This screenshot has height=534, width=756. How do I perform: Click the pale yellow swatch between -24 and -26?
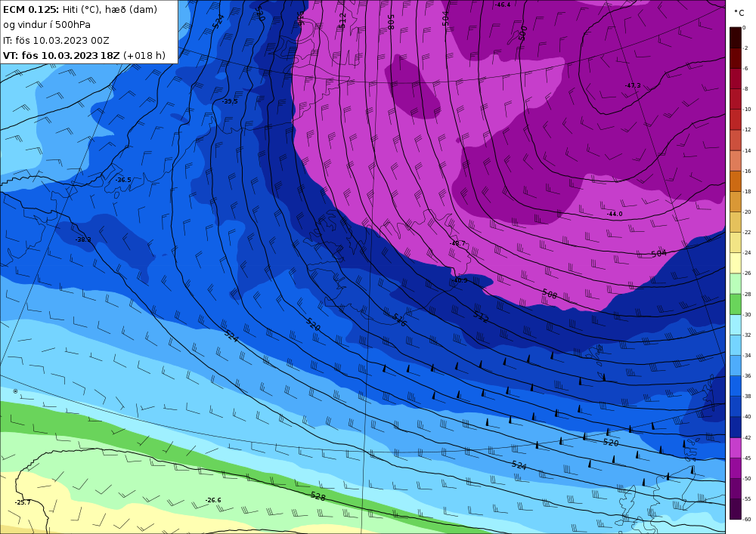[736, 263]
